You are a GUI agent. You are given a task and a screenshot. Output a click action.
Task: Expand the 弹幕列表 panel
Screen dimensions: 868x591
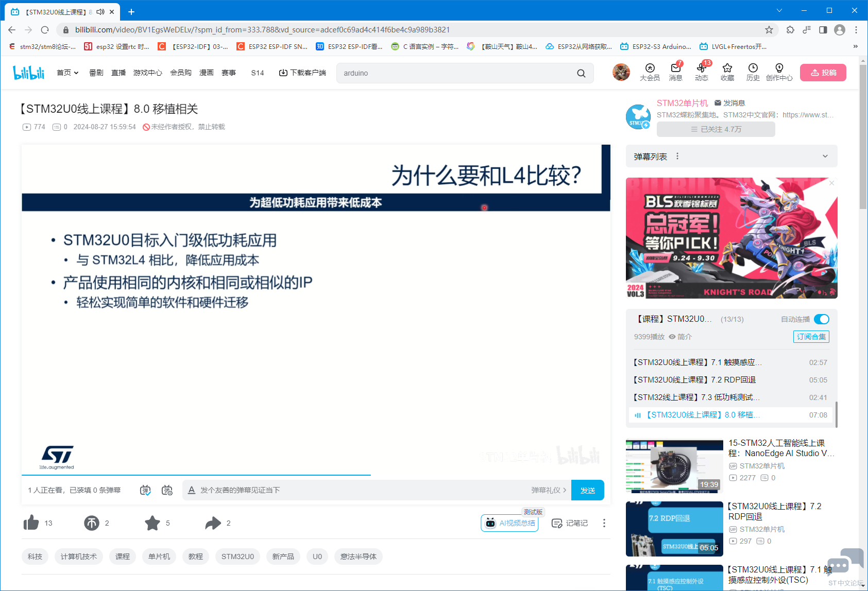[x=825, y=156]
